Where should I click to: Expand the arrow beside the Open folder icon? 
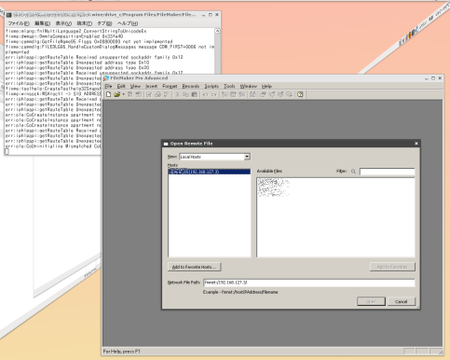123,94
